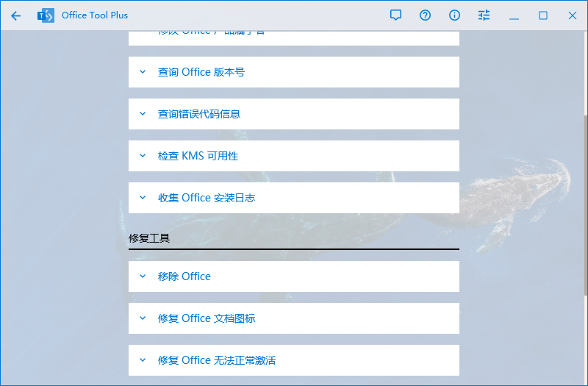588x386 pixels.
Task: Expand chevron for 修复 Office 无法正常激活
Action: [x=143, y=360]
